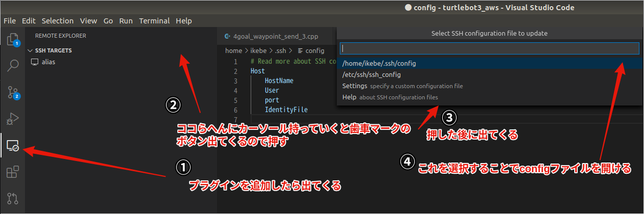This screenshot has height=214, width=644.
Task: Click the 'config' breadcrumb segment
Action: tap(314, 50)
